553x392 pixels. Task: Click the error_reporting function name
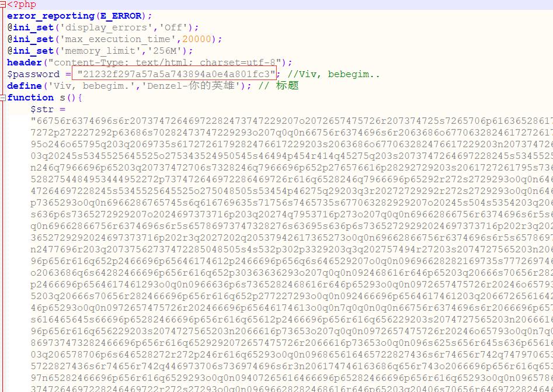tap(51, 16)
